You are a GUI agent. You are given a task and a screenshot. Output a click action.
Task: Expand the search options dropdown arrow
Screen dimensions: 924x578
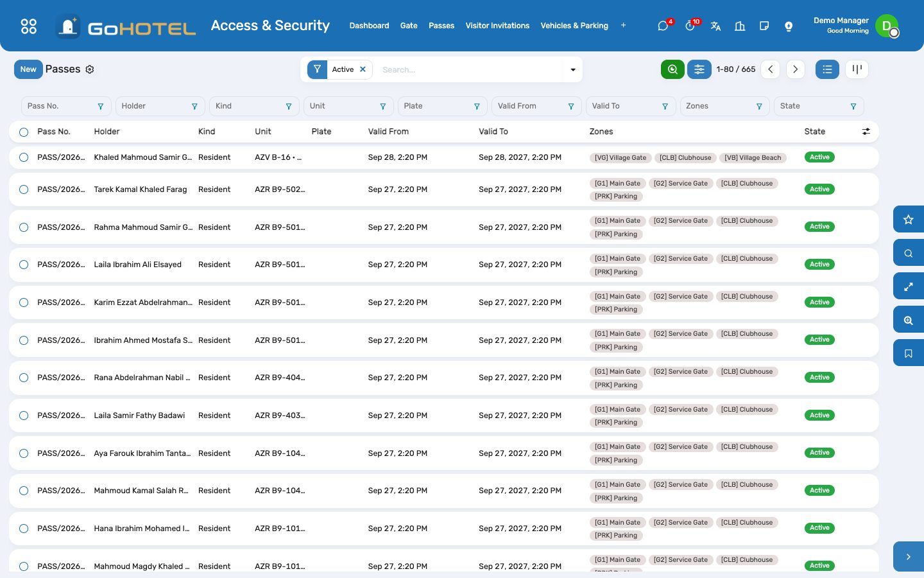click(573, 69)
